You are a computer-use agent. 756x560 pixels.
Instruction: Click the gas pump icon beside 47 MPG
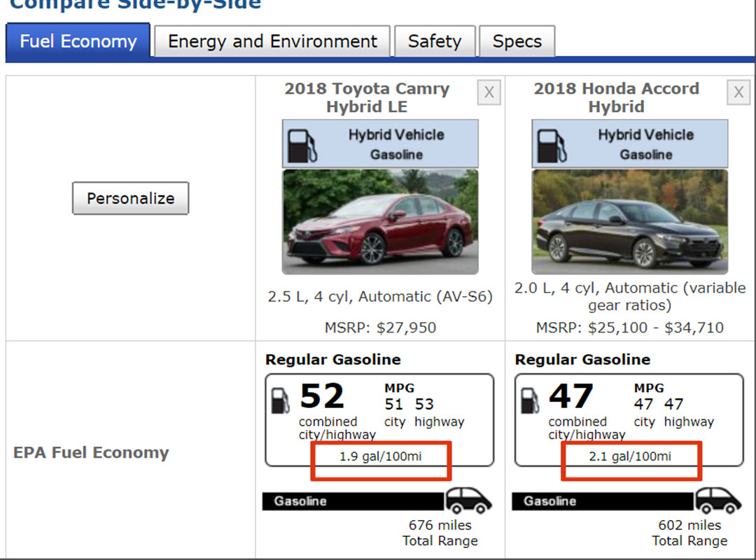[530, 400]
